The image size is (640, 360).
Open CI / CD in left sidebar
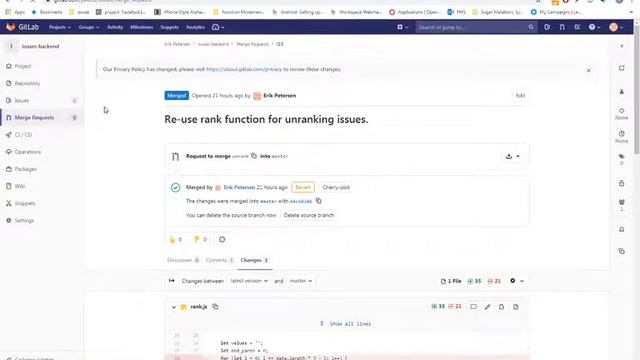click(x=23, y=135)
